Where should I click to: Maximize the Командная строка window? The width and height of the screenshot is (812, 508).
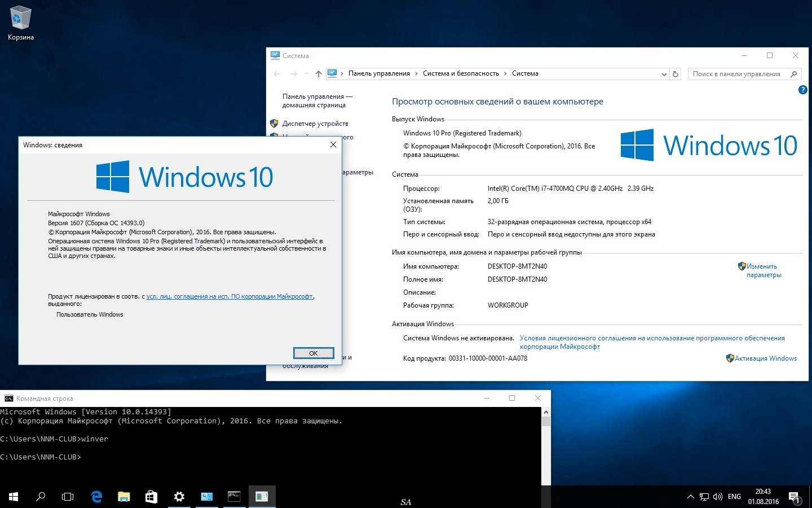[x=512, y=398]
